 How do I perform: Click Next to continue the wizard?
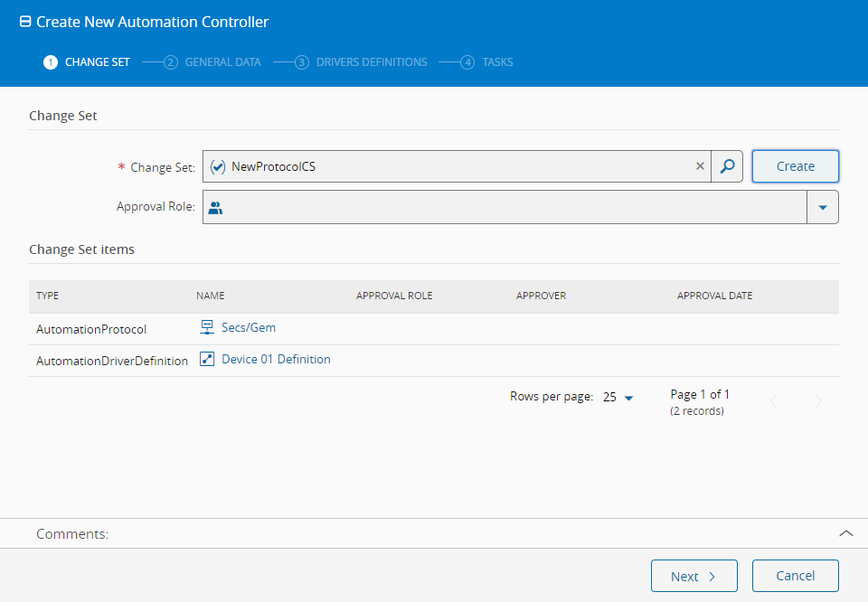point(693,576)
